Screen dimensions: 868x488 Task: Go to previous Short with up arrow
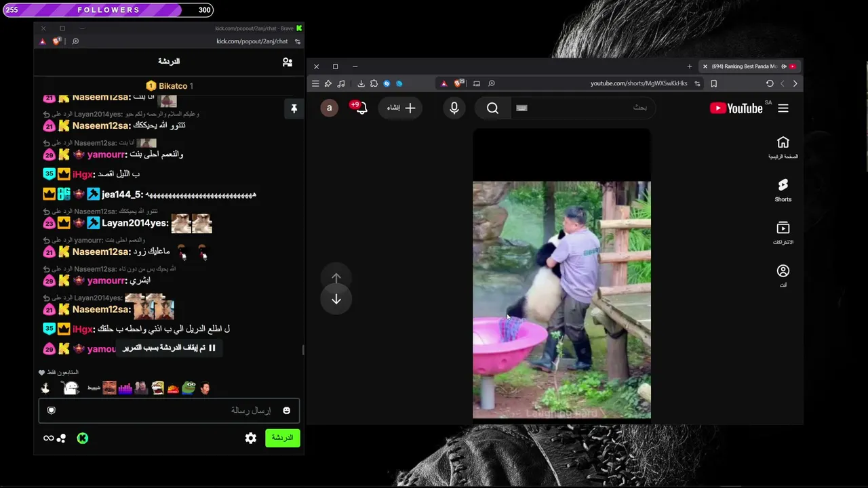[336, 279]
